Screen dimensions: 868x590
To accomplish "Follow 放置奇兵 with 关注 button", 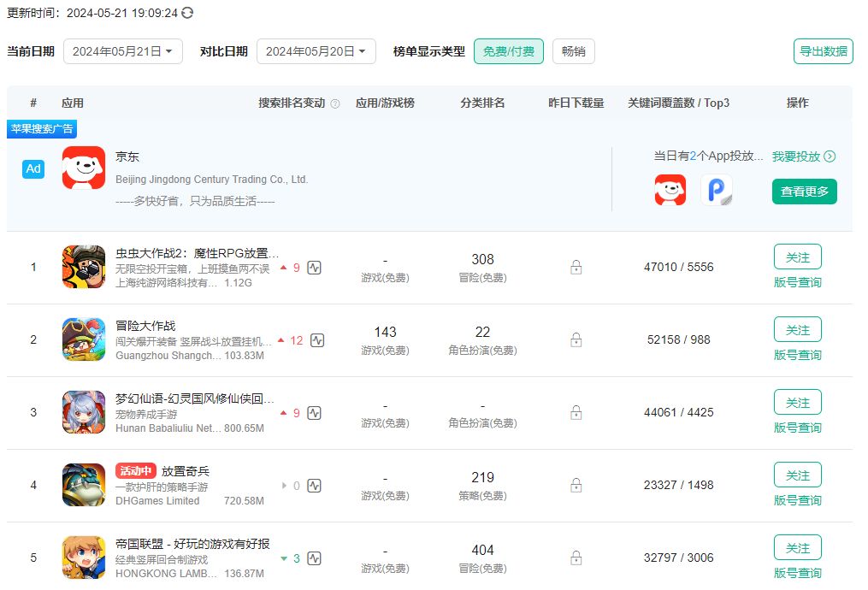I will (798, 475).
